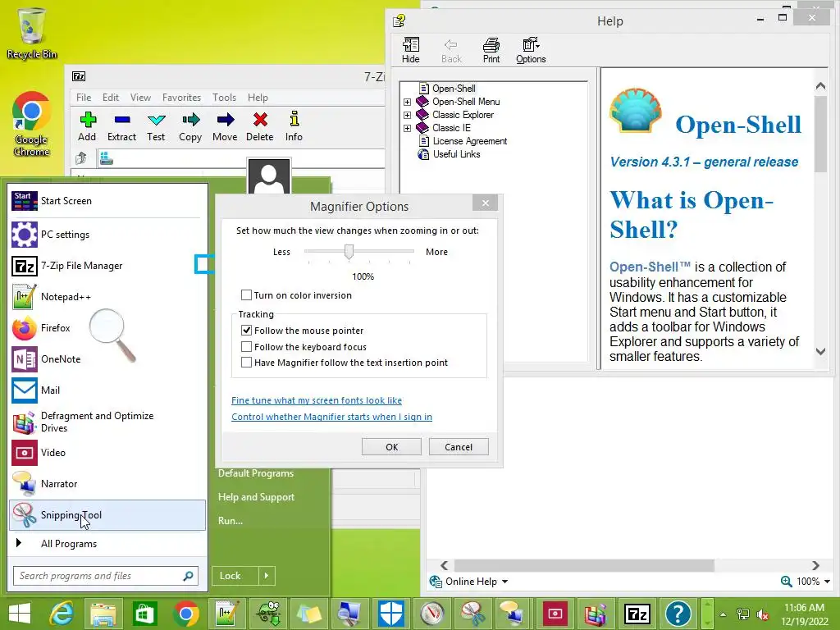Uncheck Follow the mouse pointer
840x630 pixels.
click(246, 331)
